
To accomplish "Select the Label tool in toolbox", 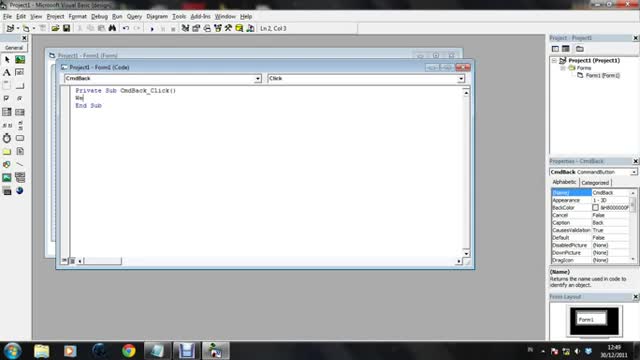I will (x=7, y=72).
